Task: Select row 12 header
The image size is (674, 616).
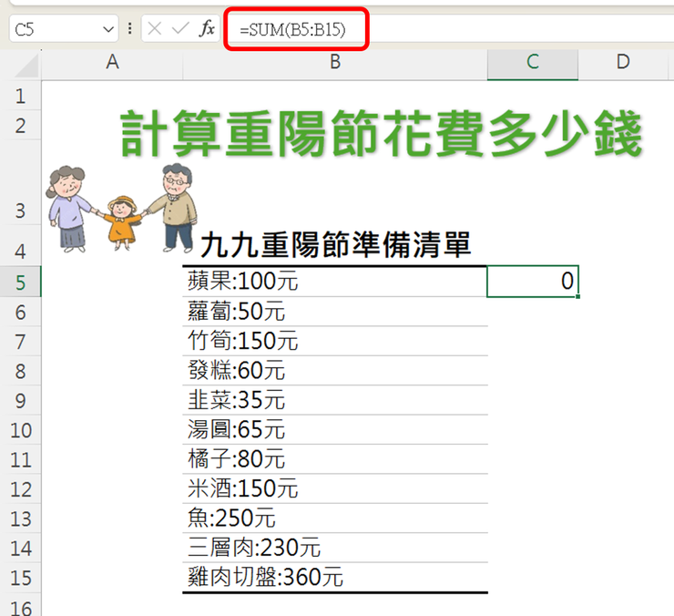Action: [20, 489]
